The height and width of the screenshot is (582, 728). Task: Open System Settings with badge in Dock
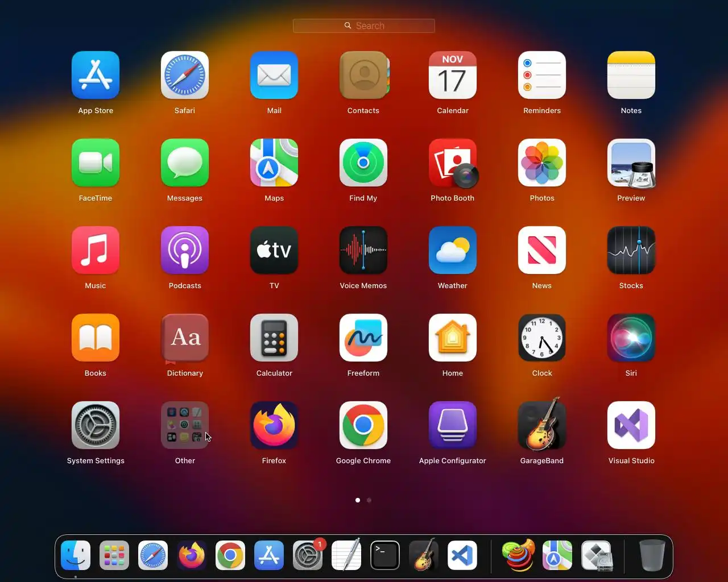point(308,555)
